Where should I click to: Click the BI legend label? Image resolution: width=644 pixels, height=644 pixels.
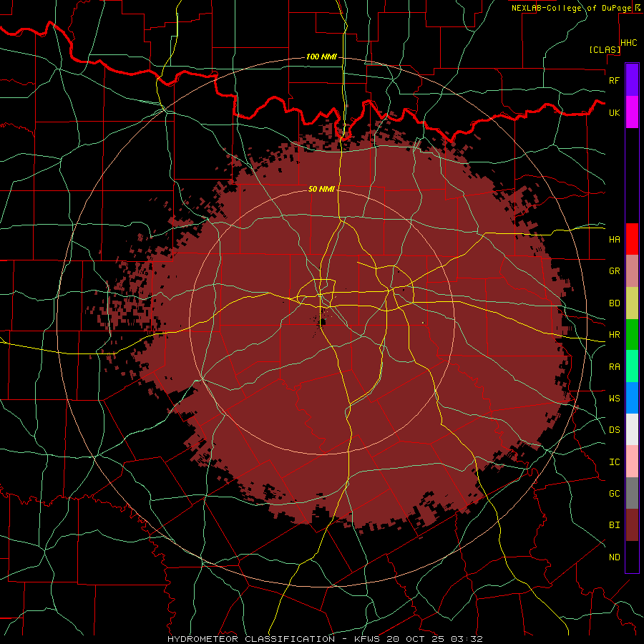click(614, 525)
